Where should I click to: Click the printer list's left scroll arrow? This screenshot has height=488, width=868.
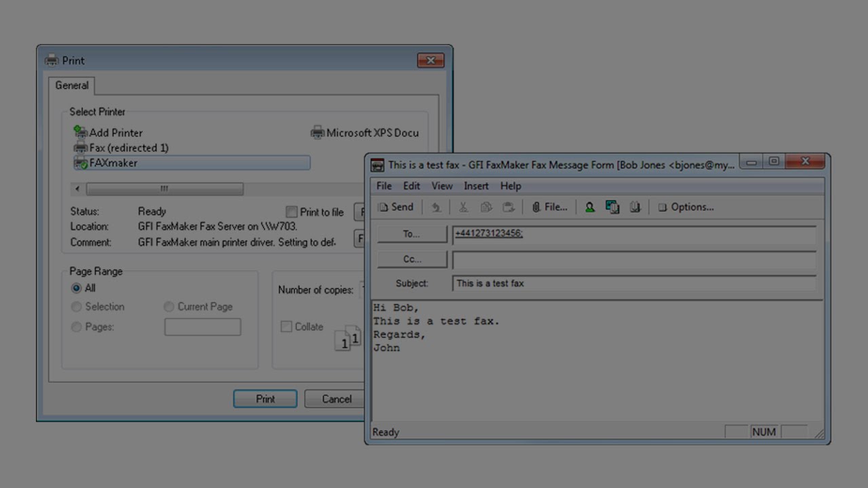(x=78, y=188)
